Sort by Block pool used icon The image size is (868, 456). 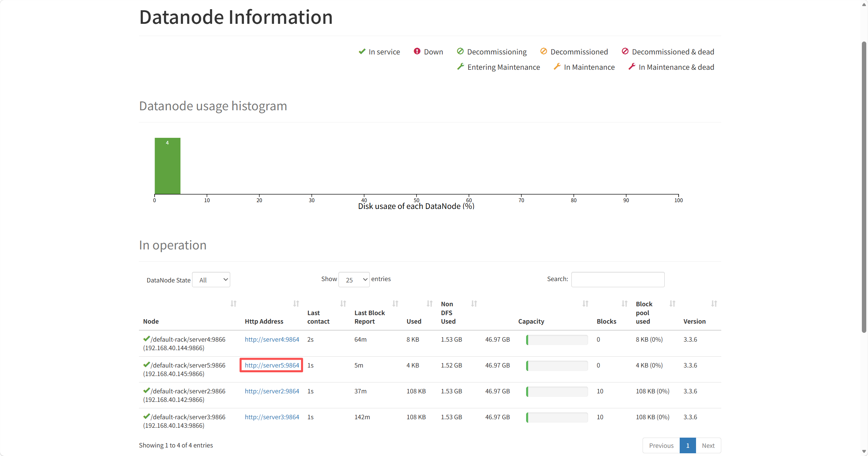[x=672, y=304]
